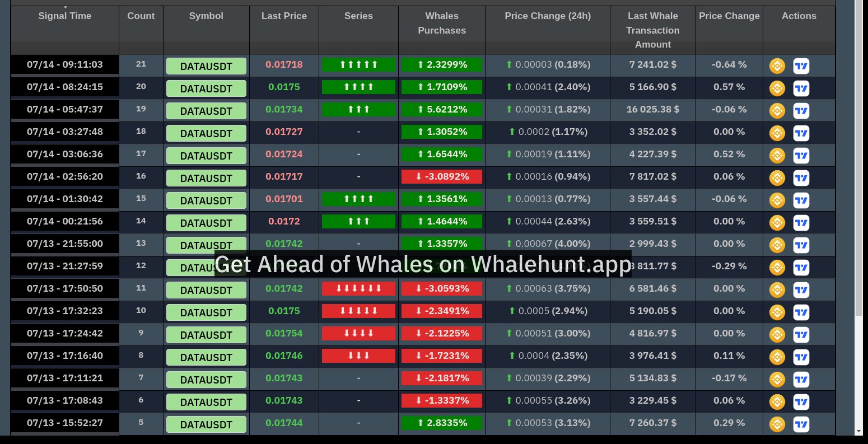This screenshot has width=868, height=444.
Task: Select DATAUSDT symbol in the count 5 row
Action: pyautogui.click(x=206, y=424)
